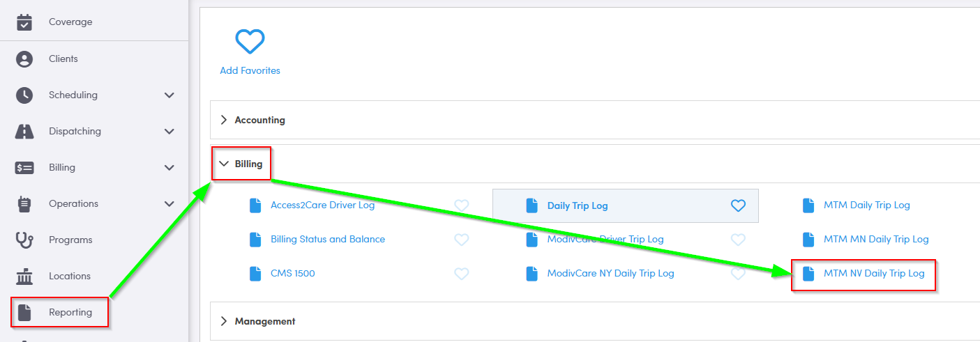Open the MTM NV Daily Trip Log report
Screen dimensions: 980x342
pos(873,274)
